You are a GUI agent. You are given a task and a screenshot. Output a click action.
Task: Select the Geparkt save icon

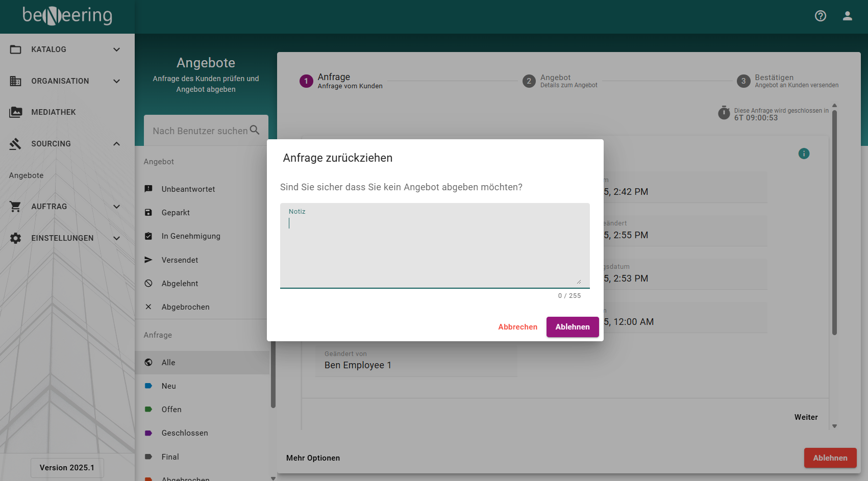click(148, 213)
